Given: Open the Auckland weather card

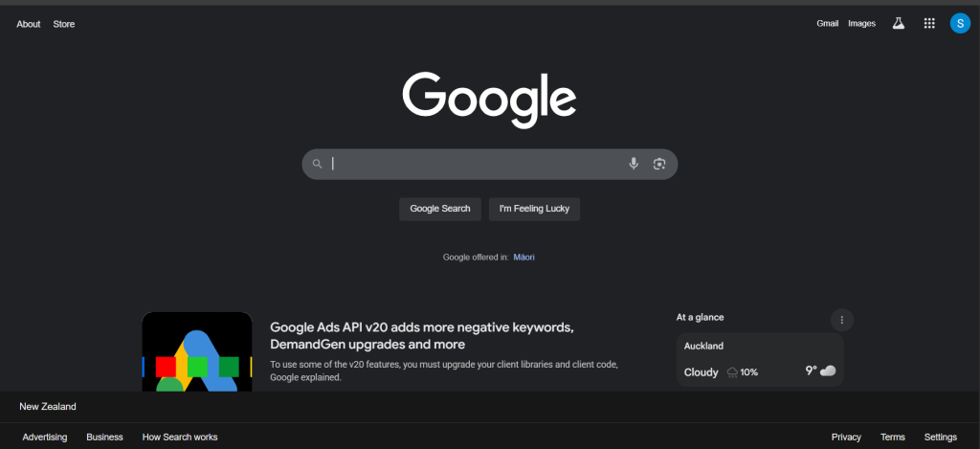Looking at the screenshot, I should point(760,360).
